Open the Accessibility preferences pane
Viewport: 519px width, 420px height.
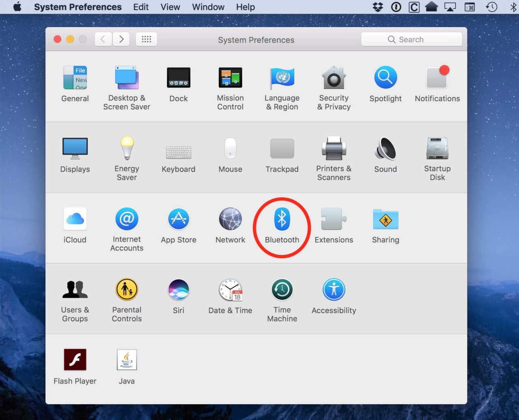click(x=334, y=296)
